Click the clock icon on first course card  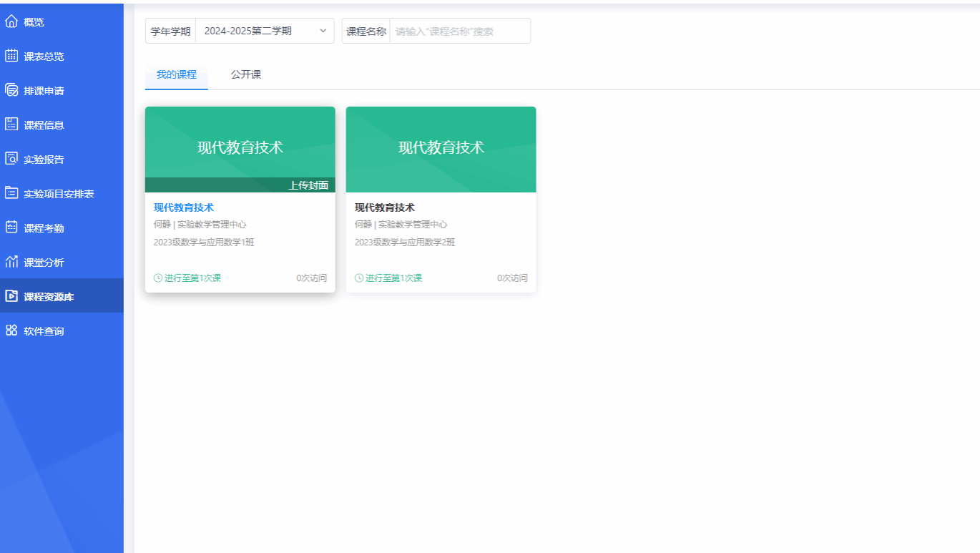coord(158,278)
